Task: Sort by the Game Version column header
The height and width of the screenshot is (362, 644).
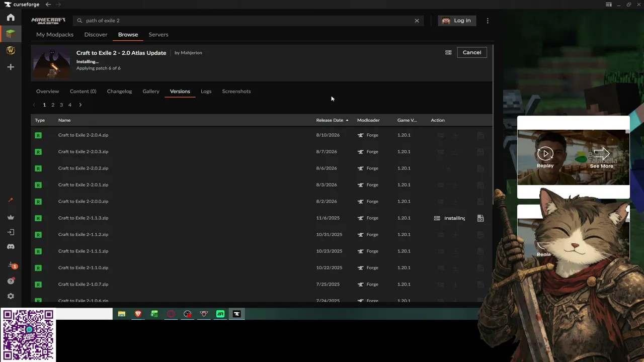Action: pyautogui.click(x=407, y=120)
